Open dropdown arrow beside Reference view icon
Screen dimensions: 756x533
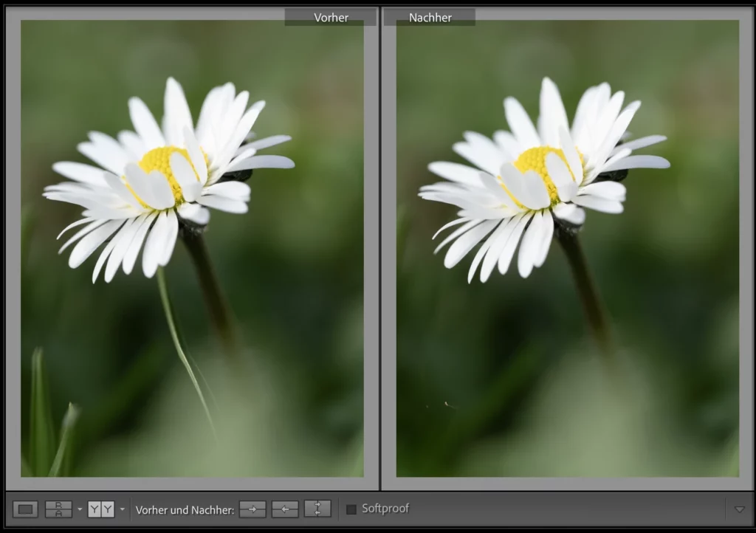pos(80,509)
